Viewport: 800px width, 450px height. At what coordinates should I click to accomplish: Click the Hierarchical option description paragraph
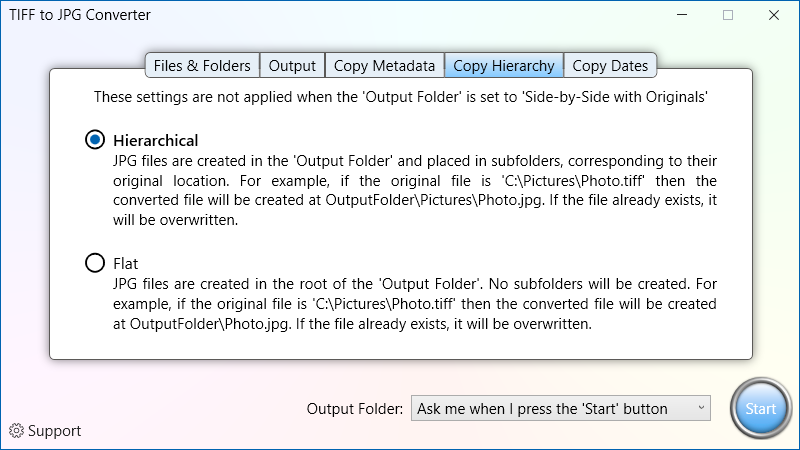pos(415,190)
